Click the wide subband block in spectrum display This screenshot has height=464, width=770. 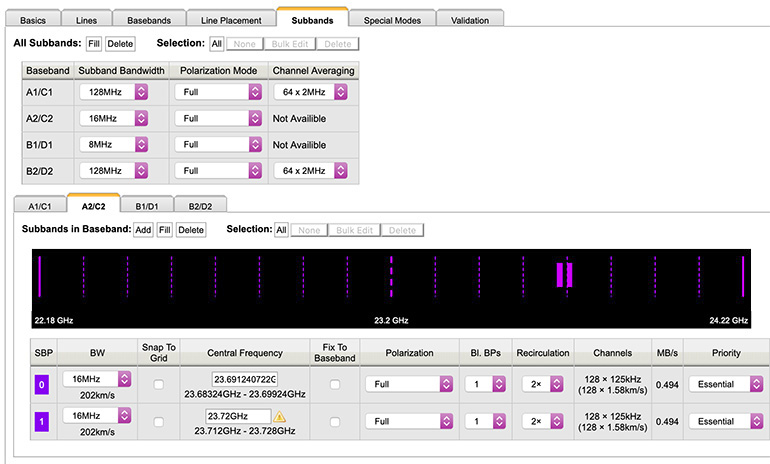[x=565, y=275]
